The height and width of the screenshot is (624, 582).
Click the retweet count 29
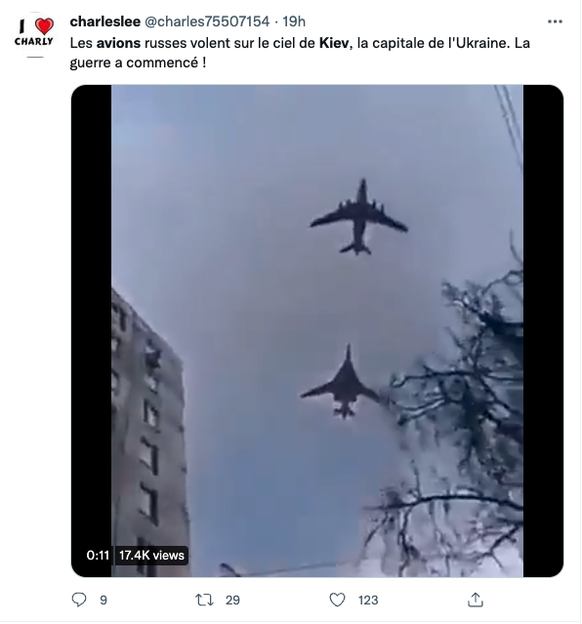[232, 600]
